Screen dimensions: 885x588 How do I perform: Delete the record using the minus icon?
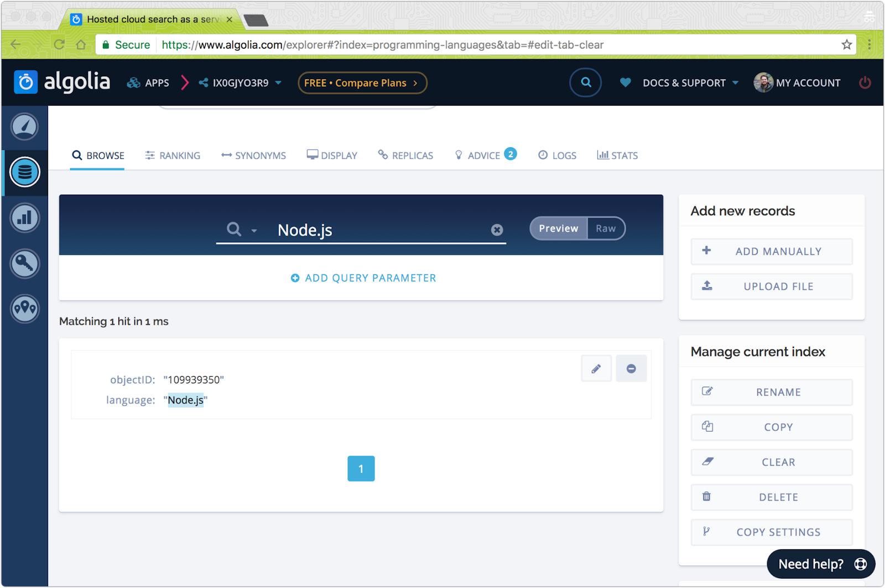click(631, 368)
